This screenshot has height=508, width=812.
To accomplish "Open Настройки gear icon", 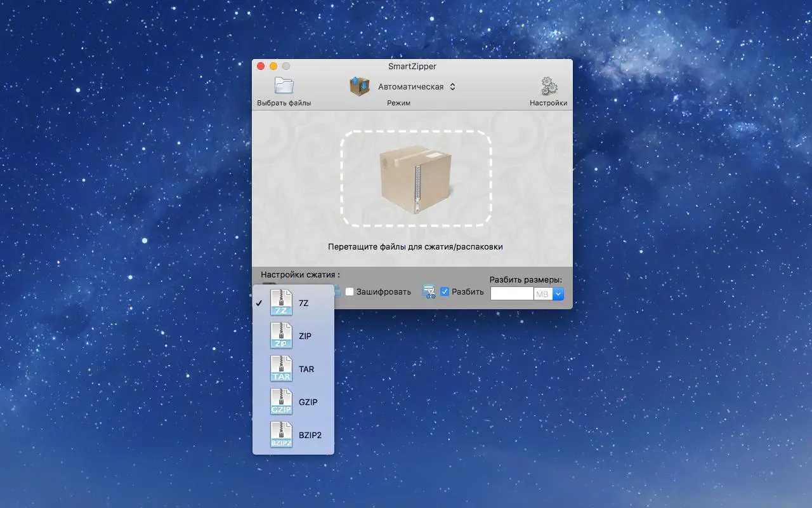I will 548,86.
